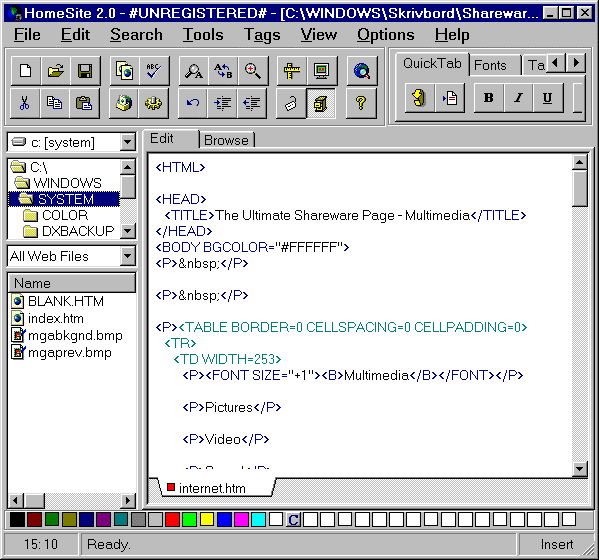Toggle the pressed file list panel button
Viewport: 599px width, 560px height.
coord(321,103)
